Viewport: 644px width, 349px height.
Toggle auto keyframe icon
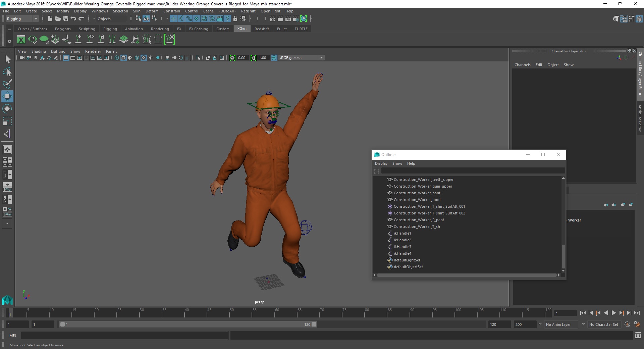click(627, 325)
